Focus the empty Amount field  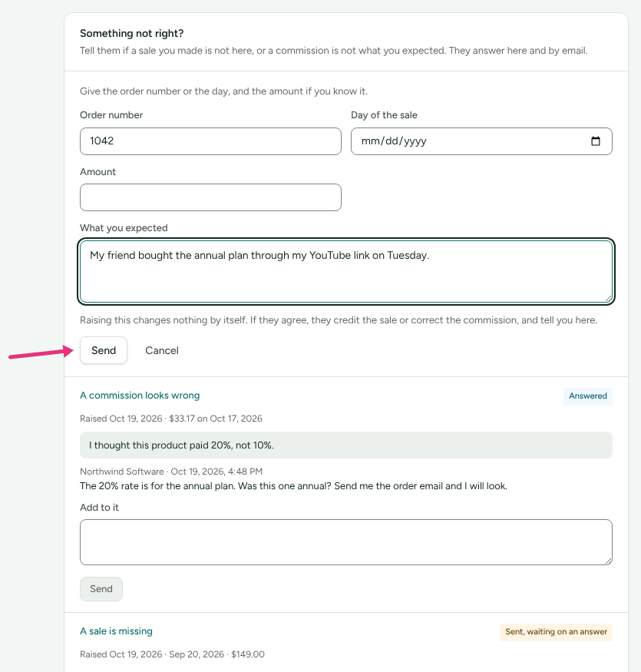[x=210, y=197]
